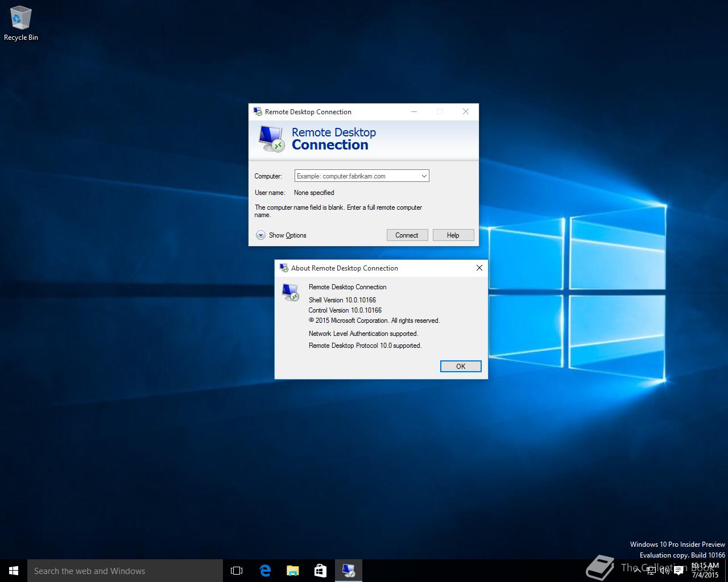Click the Search the web and Windows box
This screenshot has height=582, width=728.
[x=125, y=571]
